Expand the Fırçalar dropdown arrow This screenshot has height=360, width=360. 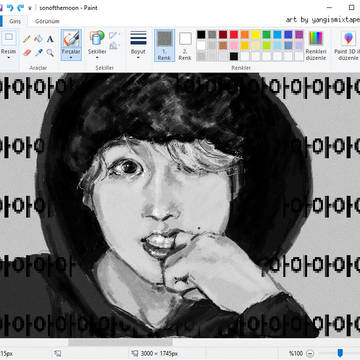tap(71, 58)
